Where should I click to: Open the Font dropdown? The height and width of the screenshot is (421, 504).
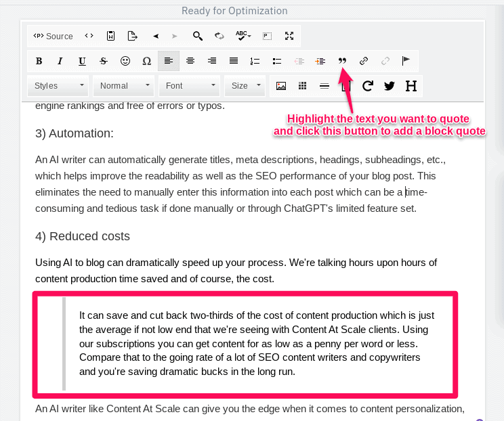189,86
